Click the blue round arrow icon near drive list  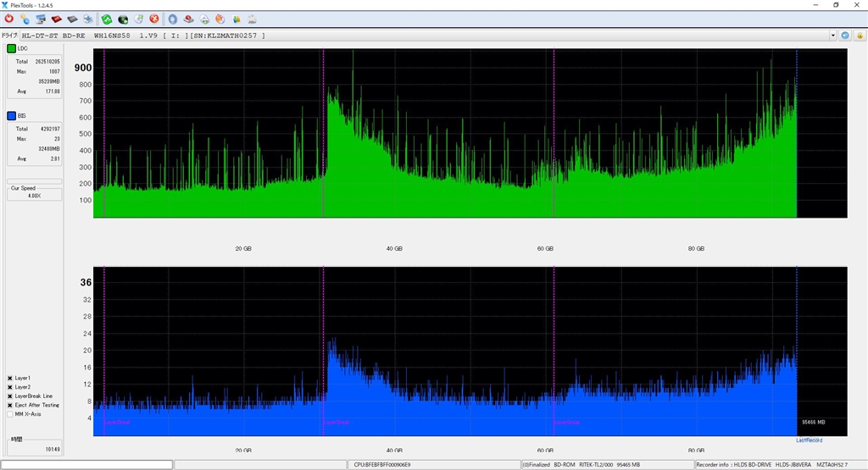click(845, 36)
